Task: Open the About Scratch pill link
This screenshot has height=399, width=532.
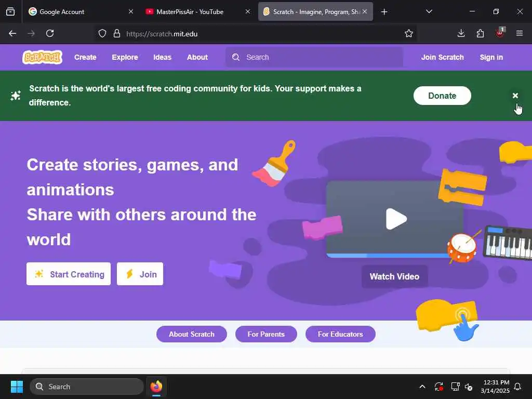Action: tap(192, 334)
